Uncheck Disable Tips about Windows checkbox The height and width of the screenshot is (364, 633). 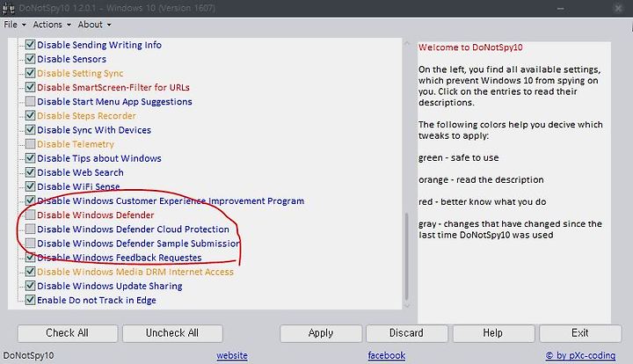pos(30,157)
